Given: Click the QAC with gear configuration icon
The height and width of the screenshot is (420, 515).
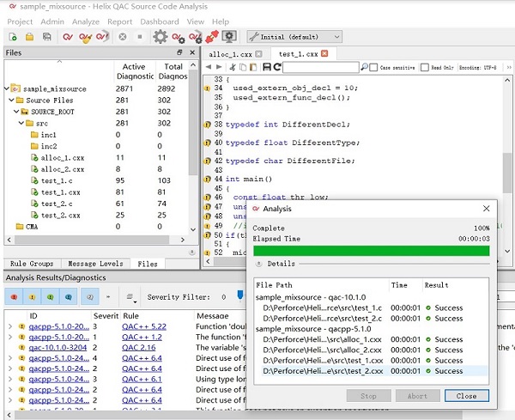Looking at the screenshot, I should pyautogui.click(x=179, y=38).
